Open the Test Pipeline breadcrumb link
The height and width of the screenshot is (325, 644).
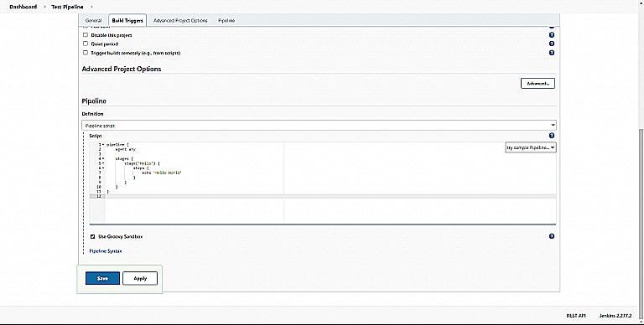(67, 7)
